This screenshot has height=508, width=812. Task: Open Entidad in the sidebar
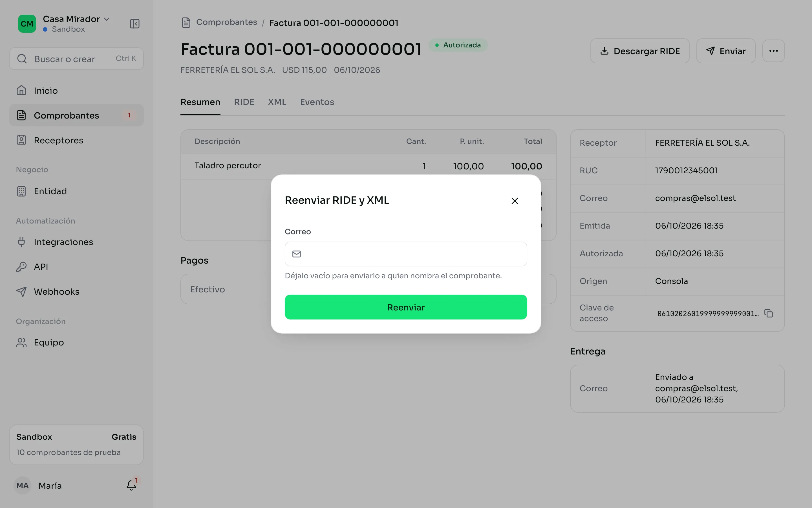pyautogui.click(x=76, y=191)
